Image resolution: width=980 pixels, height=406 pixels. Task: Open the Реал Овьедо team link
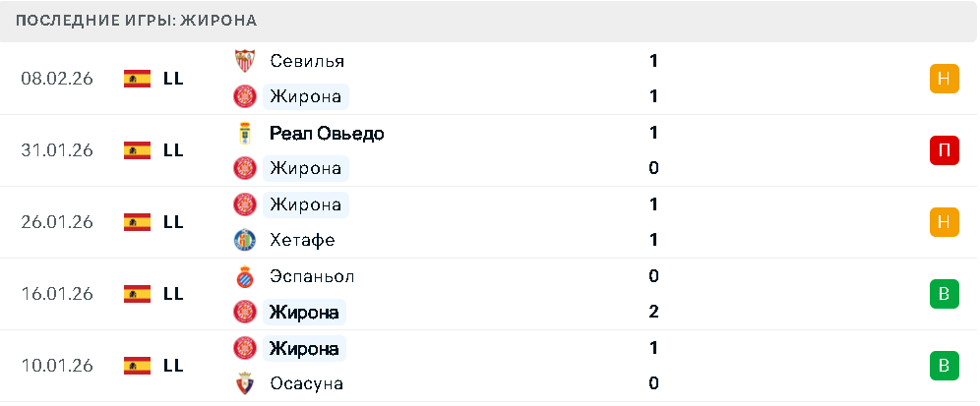pos(326,133)
